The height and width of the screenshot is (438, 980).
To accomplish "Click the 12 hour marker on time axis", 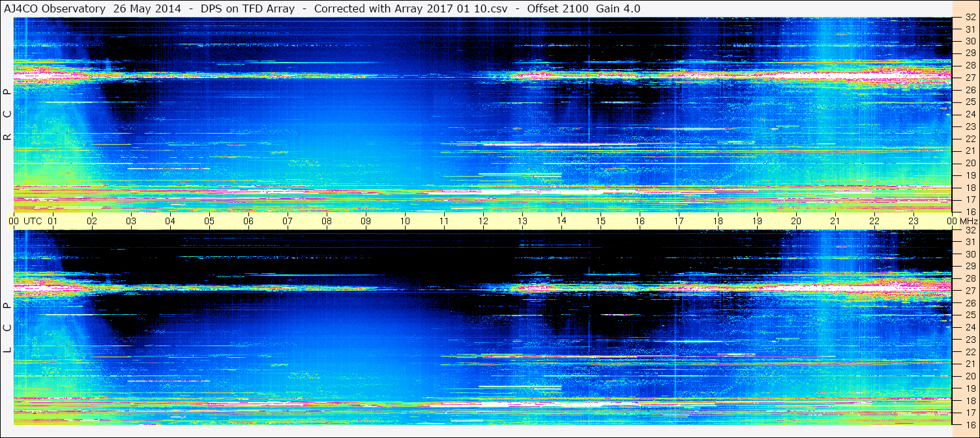I will click(483, 221).
